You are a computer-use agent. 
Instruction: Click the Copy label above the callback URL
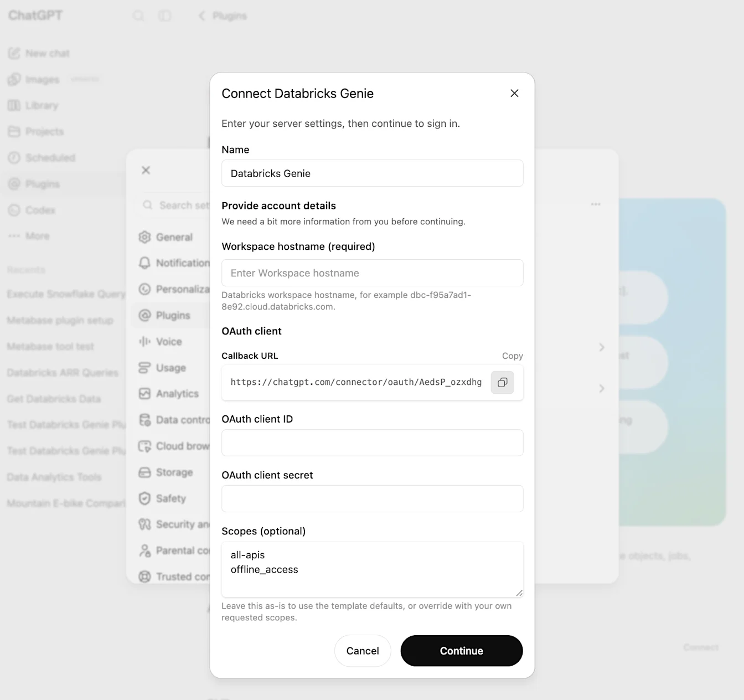tap(512, 356)
